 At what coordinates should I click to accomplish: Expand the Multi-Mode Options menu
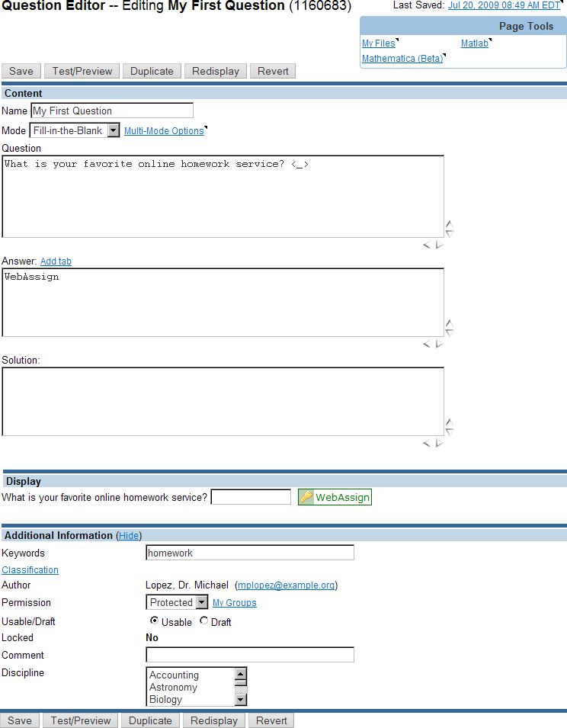pyautogui.click(x=164, y=131)
